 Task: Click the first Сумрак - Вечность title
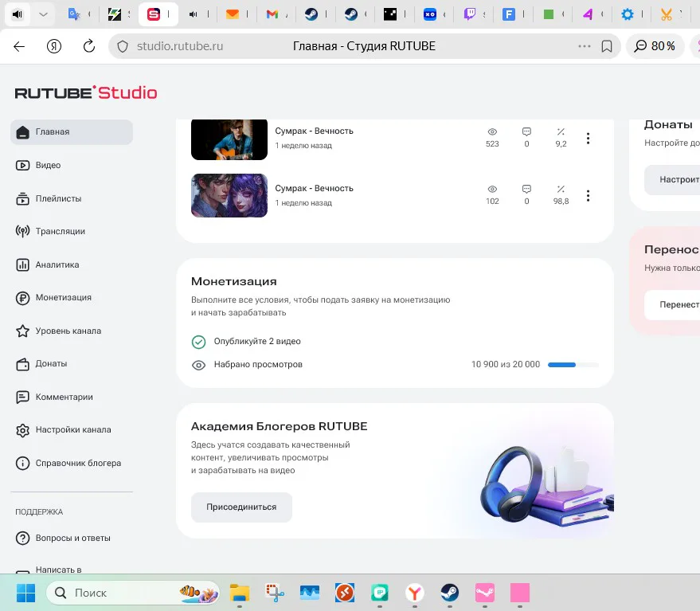[x=314, y=131]
